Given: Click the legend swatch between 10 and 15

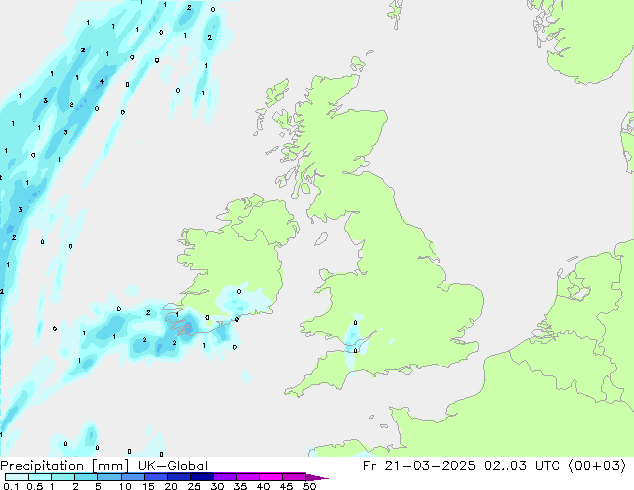Looking at the screenshot, I should [x=133, y=477].
